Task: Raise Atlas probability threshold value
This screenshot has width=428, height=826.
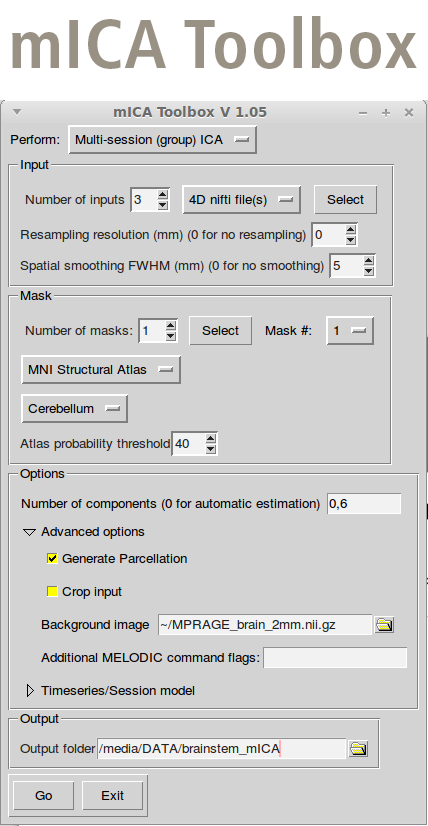Action: point(211,438)
